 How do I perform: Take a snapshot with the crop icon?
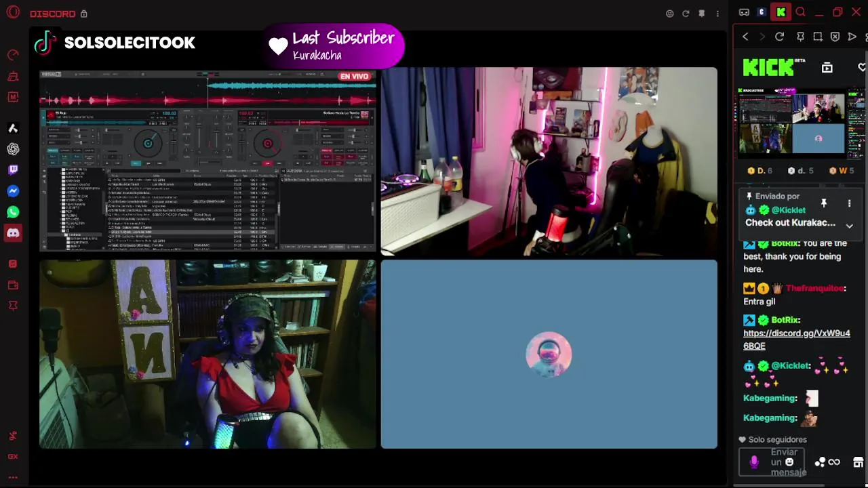[818, 37]
